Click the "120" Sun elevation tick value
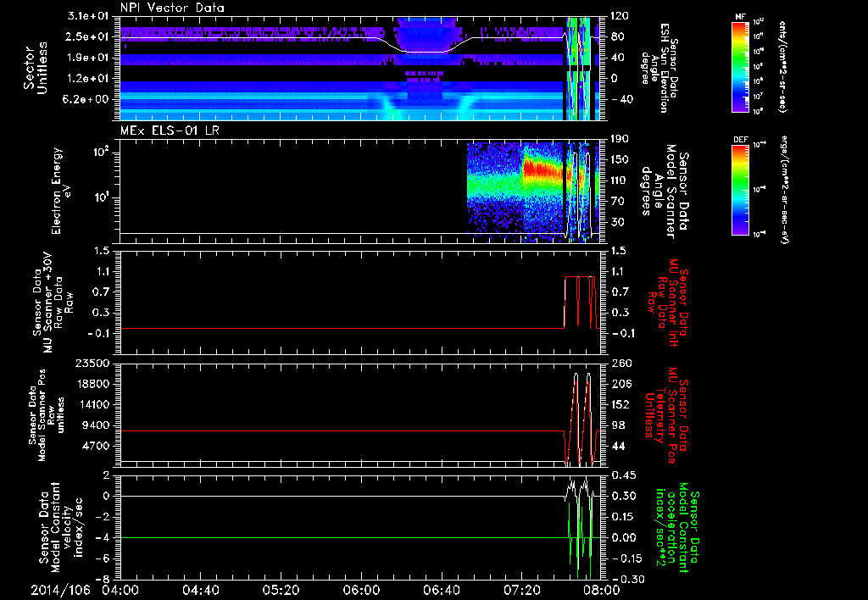This screenshot has height=600, width=868. (620, 16)
